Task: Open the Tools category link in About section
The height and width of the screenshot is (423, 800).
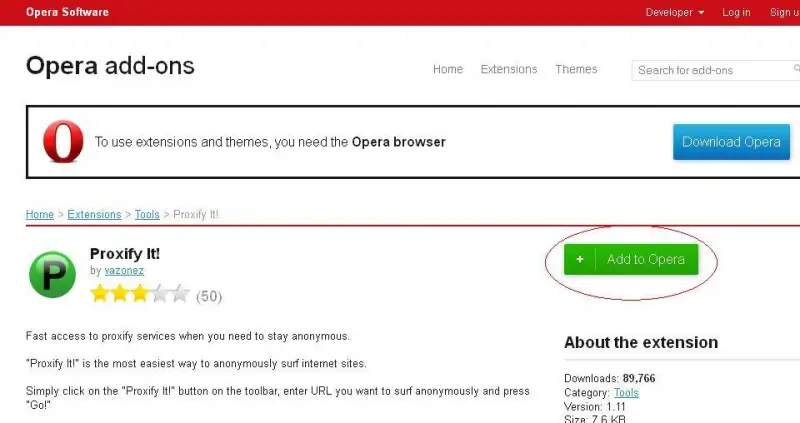Action: 626,392
